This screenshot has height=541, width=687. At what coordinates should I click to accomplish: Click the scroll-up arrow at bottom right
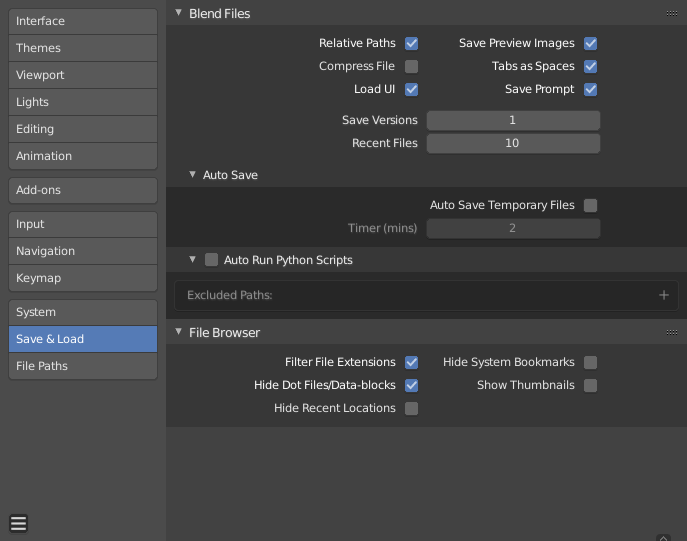[x=663, y=538]
